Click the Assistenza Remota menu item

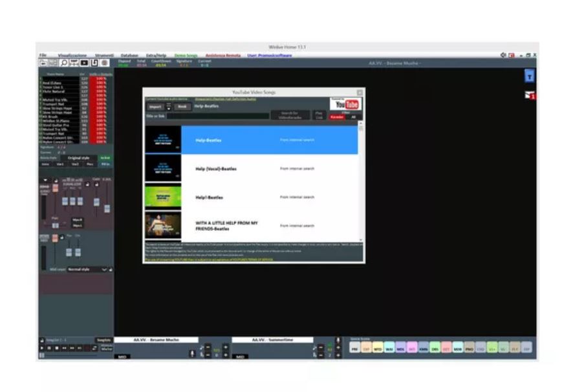coord(223,56)
